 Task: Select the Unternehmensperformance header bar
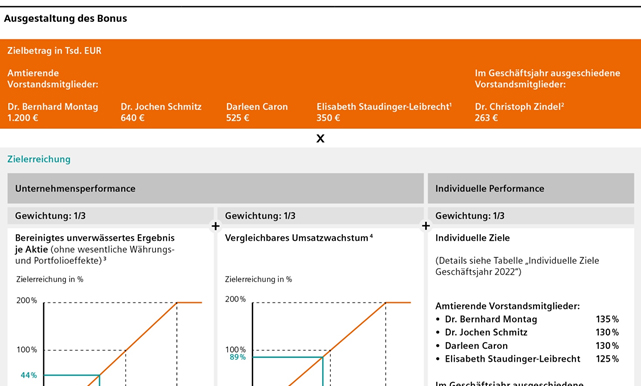215,189
